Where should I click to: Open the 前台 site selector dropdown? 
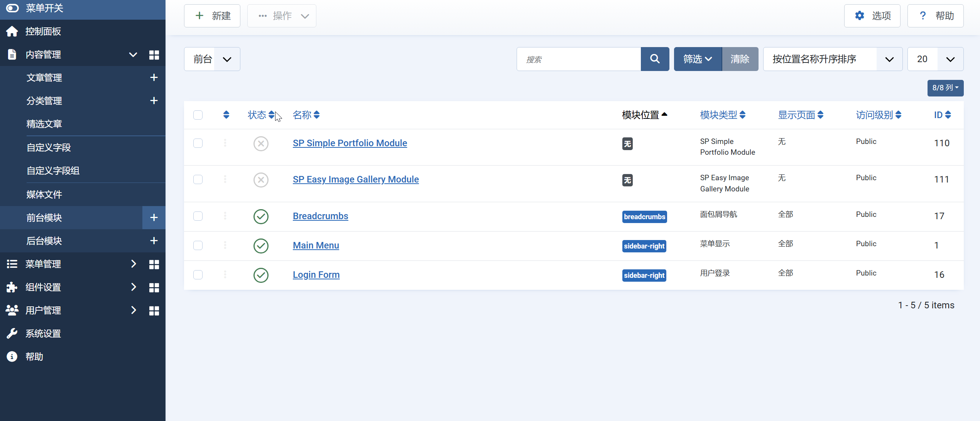[212, 59]
